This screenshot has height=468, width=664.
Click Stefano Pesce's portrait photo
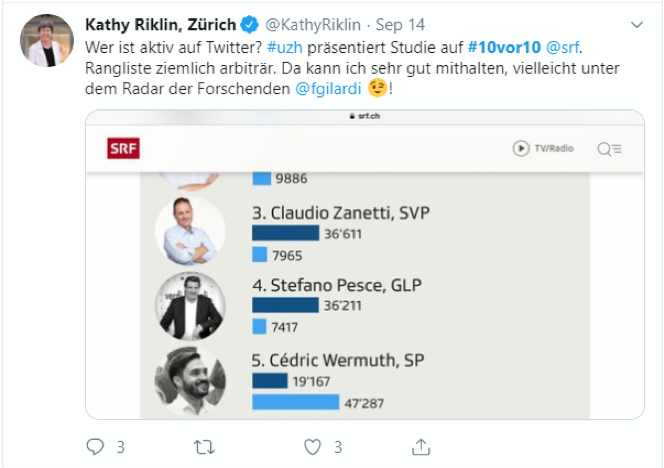tap(190, 305)
